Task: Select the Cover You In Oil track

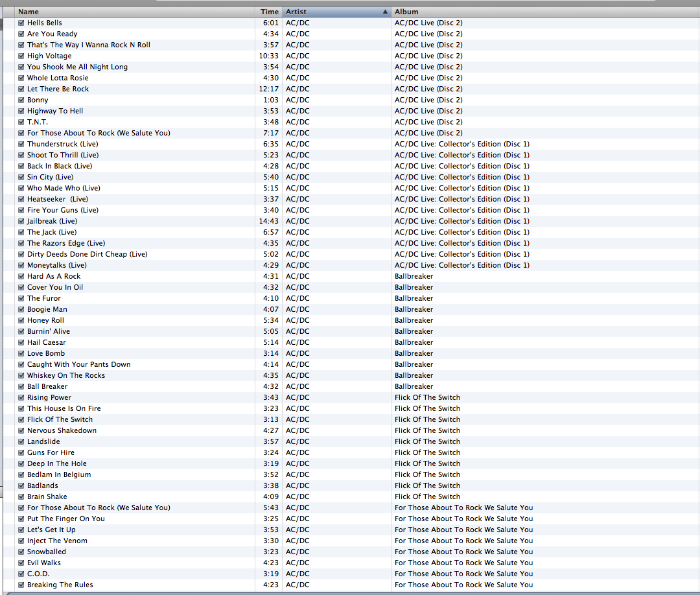Action: [x=55, y=288]
